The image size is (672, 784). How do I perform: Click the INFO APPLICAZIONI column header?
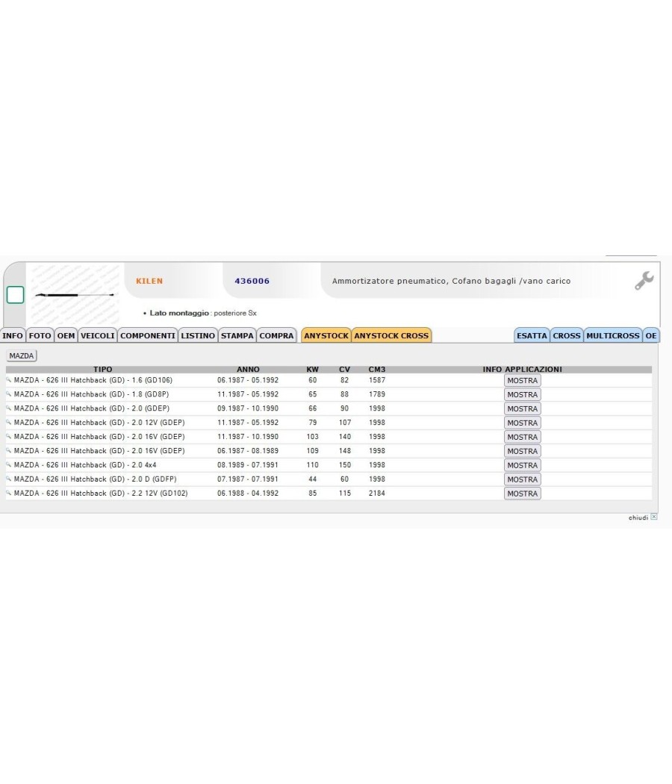[x=523, y=369]
